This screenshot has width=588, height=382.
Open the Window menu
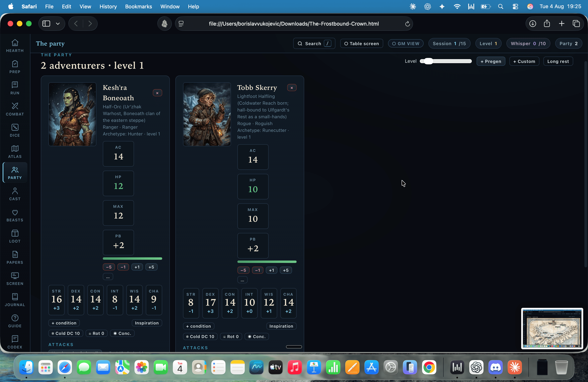(x=170, y=7)
